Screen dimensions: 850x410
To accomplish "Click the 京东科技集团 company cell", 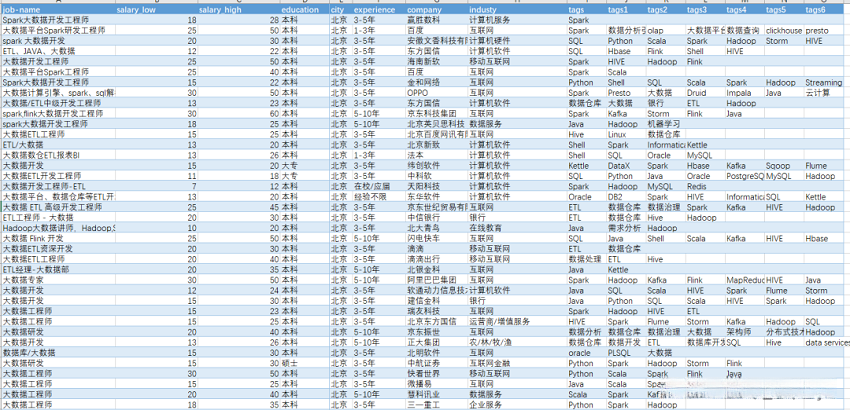I will tap(436, 114).
